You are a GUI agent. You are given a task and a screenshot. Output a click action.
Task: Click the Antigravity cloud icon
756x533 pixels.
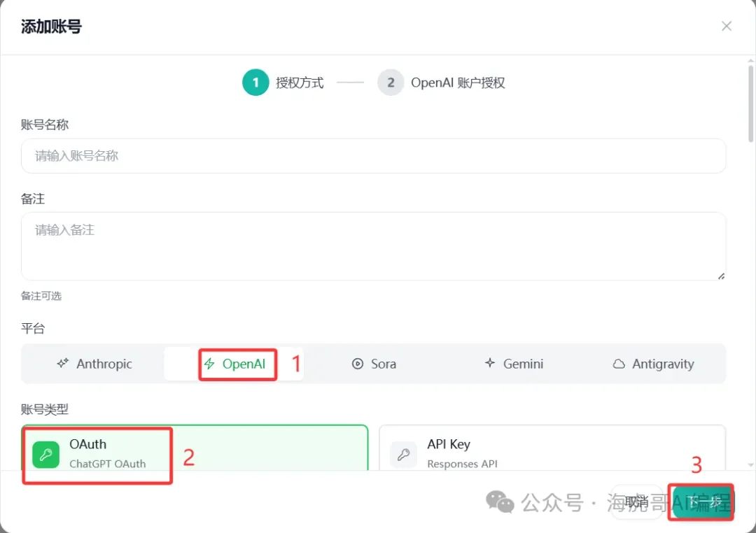point(619,364)
